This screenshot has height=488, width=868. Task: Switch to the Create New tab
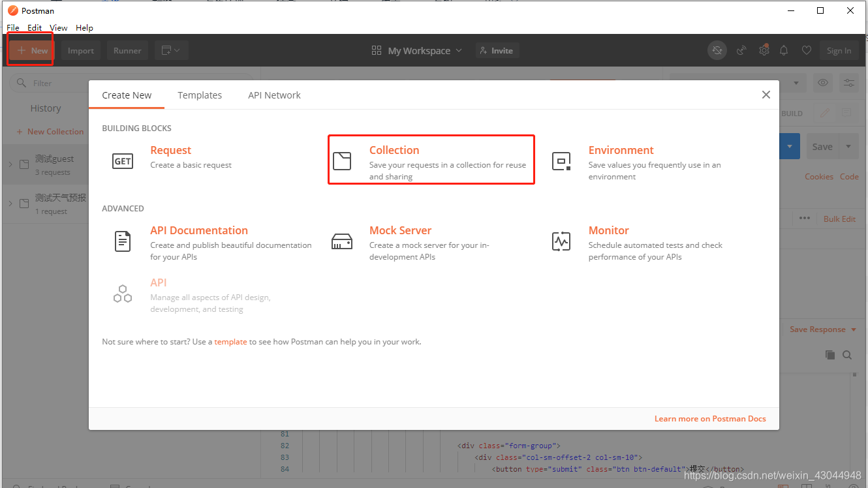click(x=127, y=95)
